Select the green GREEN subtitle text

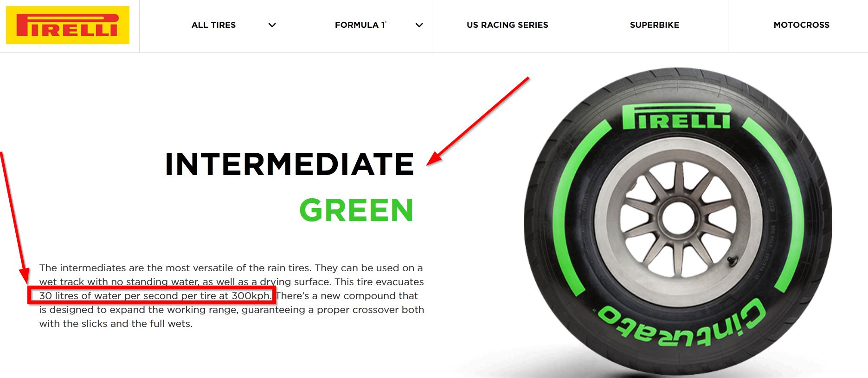(x=356, y=210)
